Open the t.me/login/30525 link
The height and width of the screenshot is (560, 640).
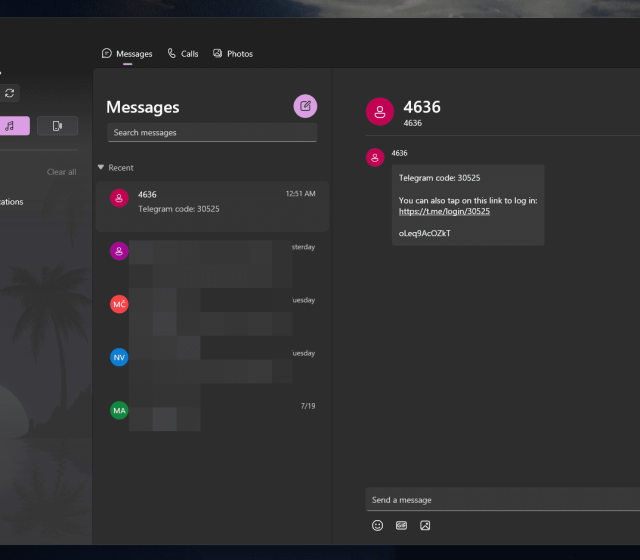coord(444,211)
